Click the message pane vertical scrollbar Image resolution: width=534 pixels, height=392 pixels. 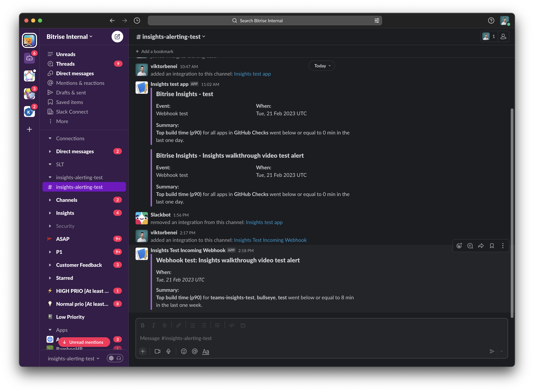(512, 213)
